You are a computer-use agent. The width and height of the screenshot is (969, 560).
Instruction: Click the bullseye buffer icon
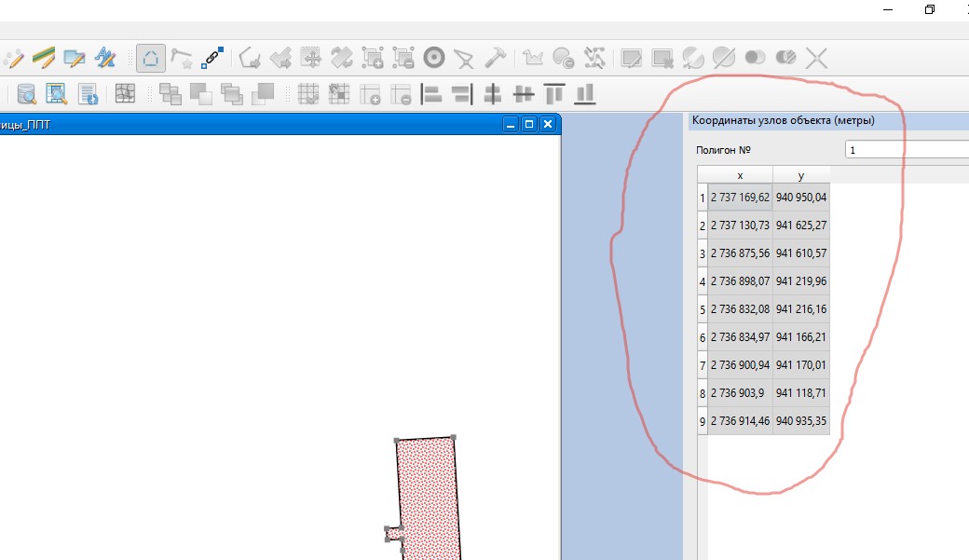(x=433, y=59)
